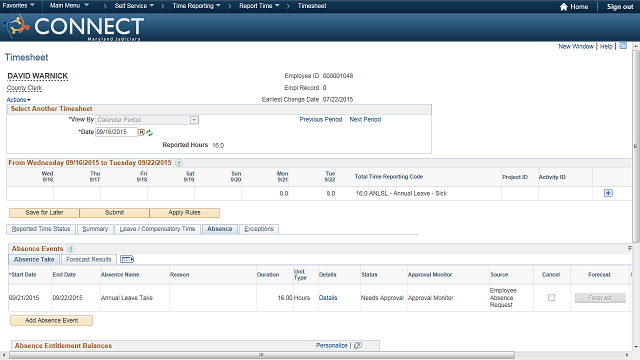Go to the Previous Period link

(321, 120)
